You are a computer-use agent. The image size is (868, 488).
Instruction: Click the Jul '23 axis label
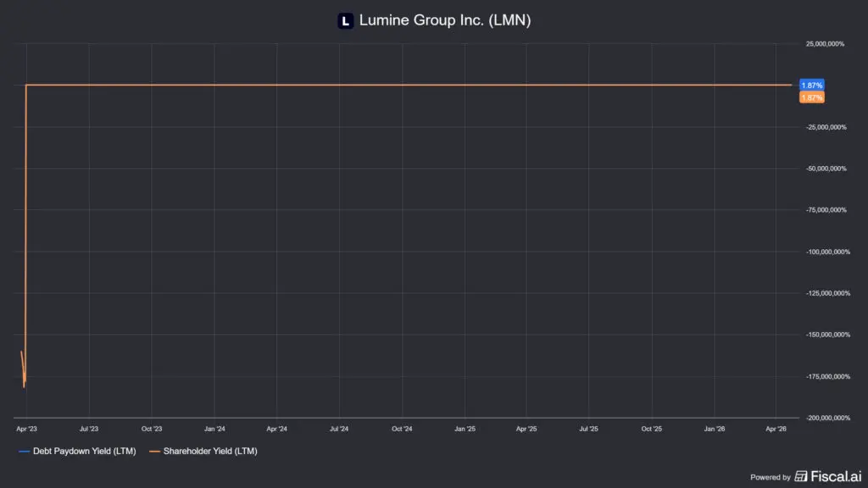88,429
